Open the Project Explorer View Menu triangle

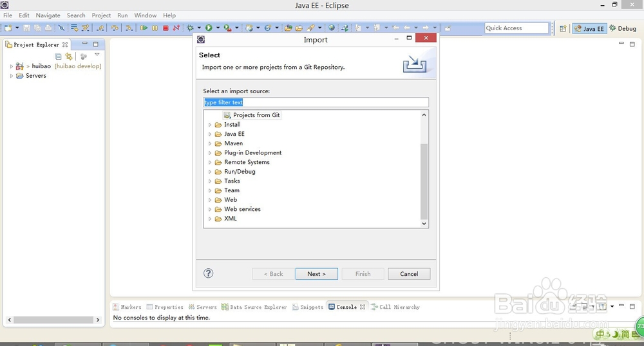(x=97, y=55)
